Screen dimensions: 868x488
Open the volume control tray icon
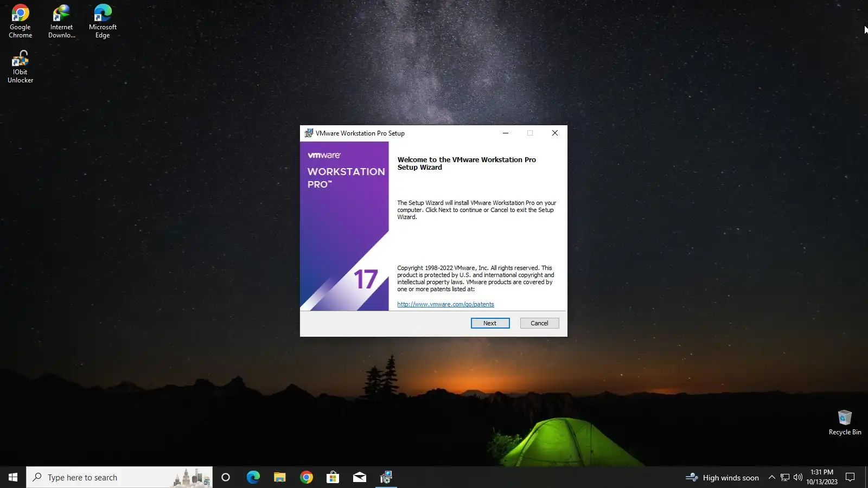point(797,478)
